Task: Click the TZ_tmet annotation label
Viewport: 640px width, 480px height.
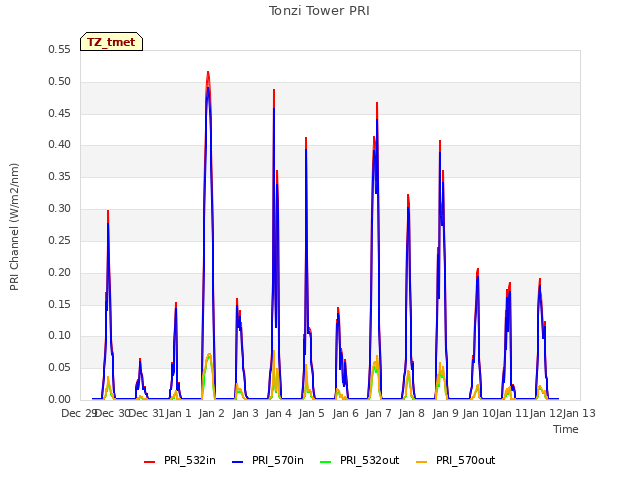Action: point(111,42)
